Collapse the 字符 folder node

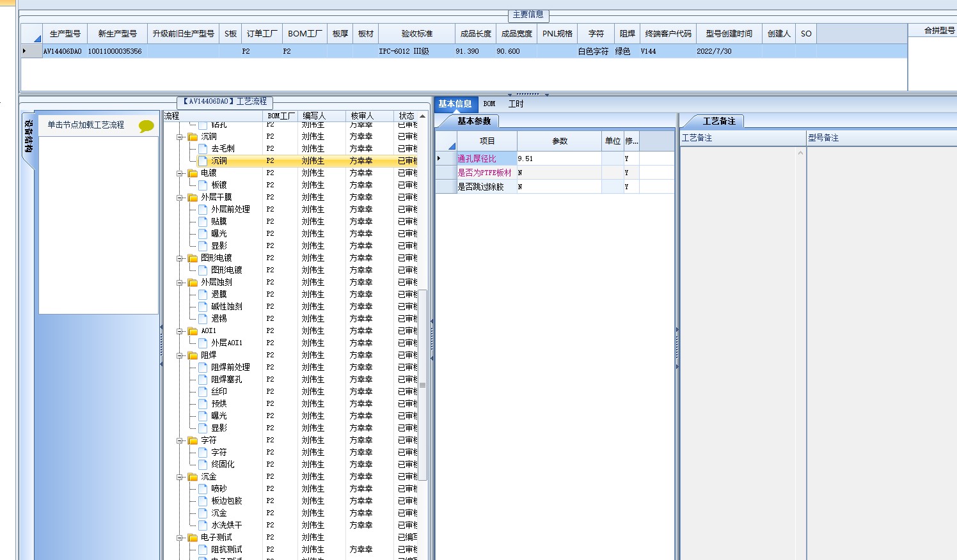click(180, 440)
